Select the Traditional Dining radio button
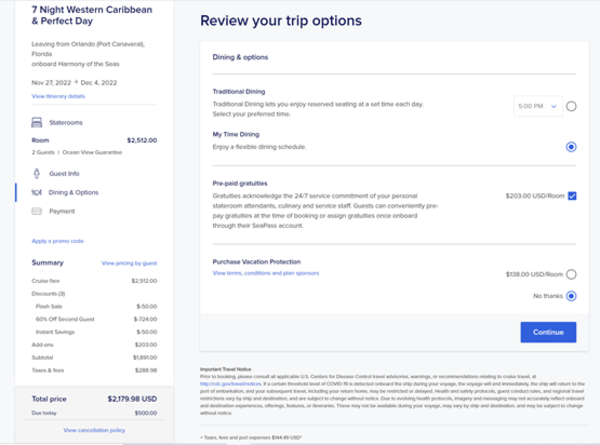This screenshot has height=445, width=600. point(571,105)
